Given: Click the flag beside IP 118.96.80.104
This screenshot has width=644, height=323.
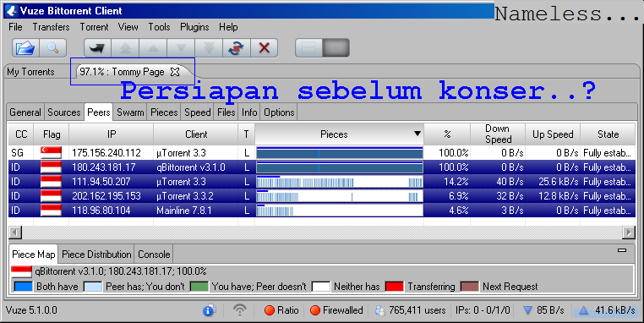Looking at the screenshot, I should tap(51, 211).
